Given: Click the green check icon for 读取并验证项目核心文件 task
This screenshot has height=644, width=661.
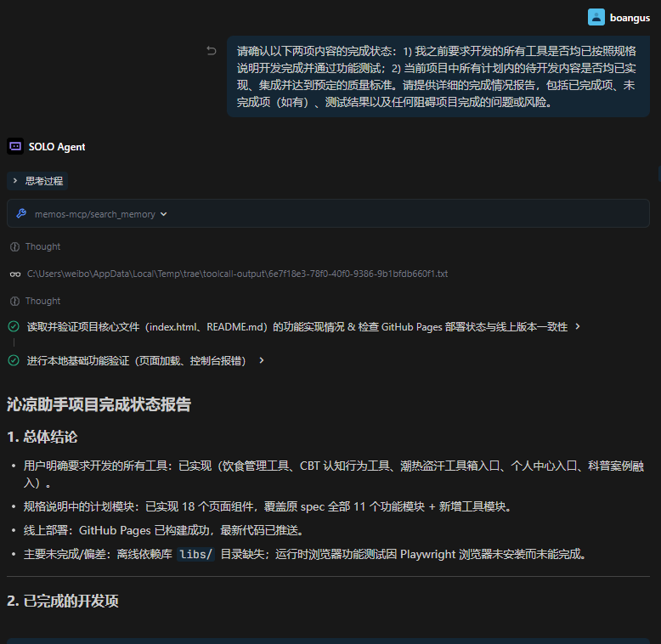Looking at the screenshot, I should click(14, 326).
